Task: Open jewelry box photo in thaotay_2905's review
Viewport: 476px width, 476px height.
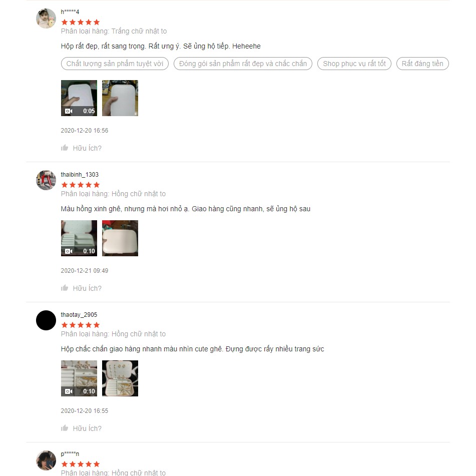Action: click(120, 378)
